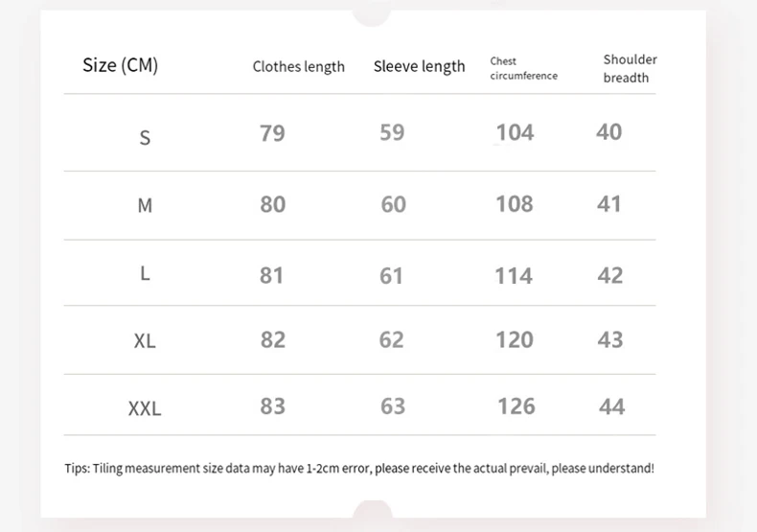757x532 pixels.
Task: Select the Chest circumference column header
Action: [x=523, y=68]
